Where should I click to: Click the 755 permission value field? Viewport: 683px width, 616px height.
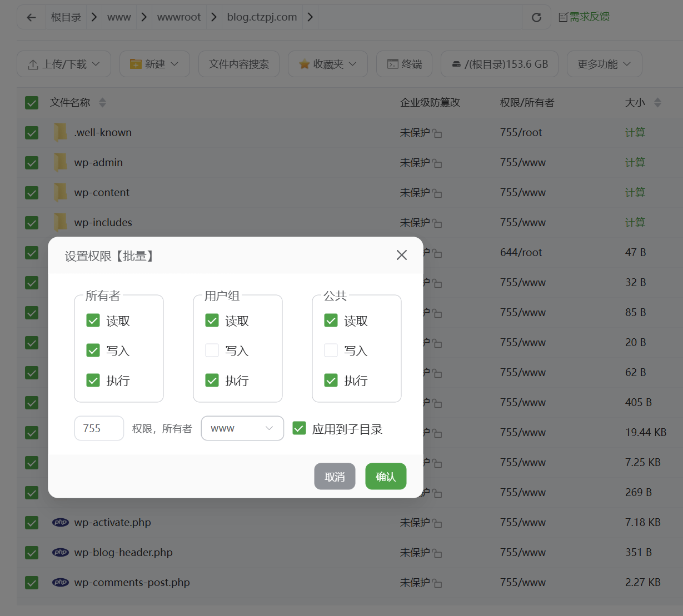99,428
